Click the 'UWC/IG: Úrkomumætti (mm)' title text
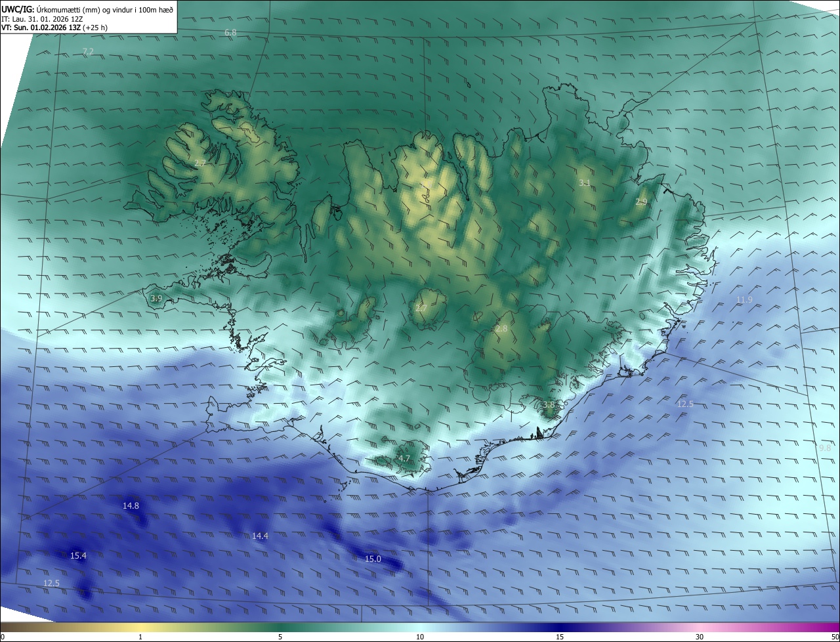Image resolution: width=840 pixels, height=642 pixels. point(88,9)
